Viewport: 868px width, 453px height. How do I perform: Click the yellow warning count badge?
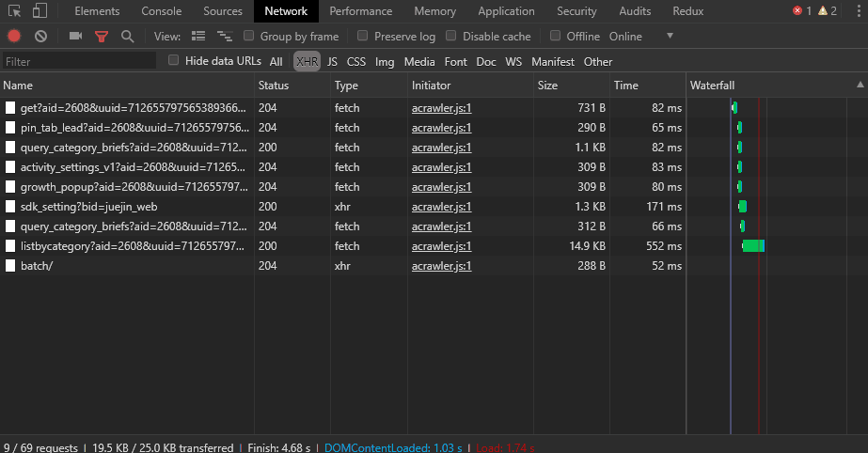[x=827, y=11]
